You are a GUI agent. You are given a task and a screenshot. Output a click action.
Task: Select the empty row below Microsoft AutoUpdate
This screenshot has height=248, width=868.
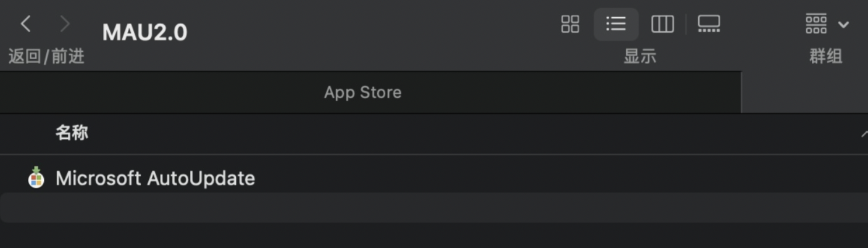(434, 207)
